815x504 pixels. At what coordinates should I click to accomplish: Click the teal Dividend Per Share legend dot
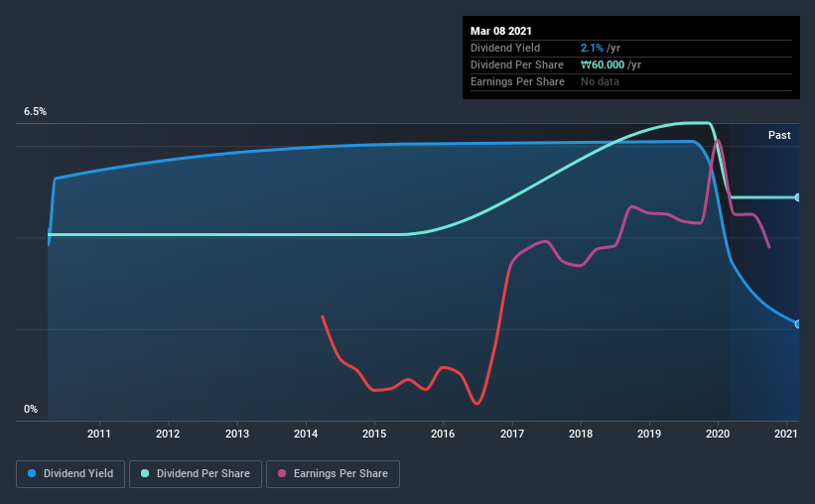point(145,473)
